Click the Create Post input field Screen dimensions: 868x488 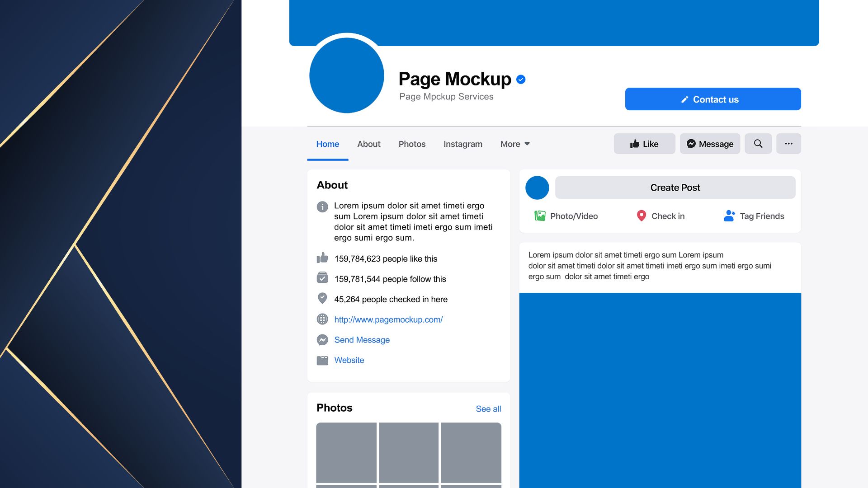(x=675, y=188)
